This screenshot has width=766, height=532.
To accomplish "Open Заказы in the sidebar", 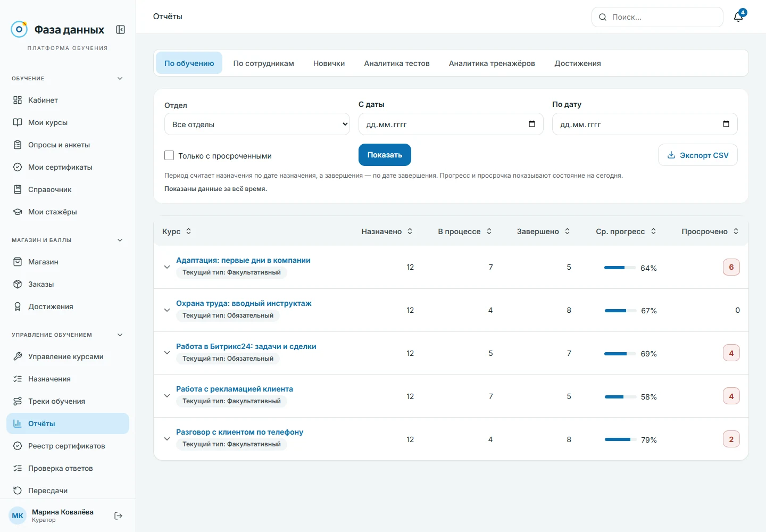I will (68, 284).
